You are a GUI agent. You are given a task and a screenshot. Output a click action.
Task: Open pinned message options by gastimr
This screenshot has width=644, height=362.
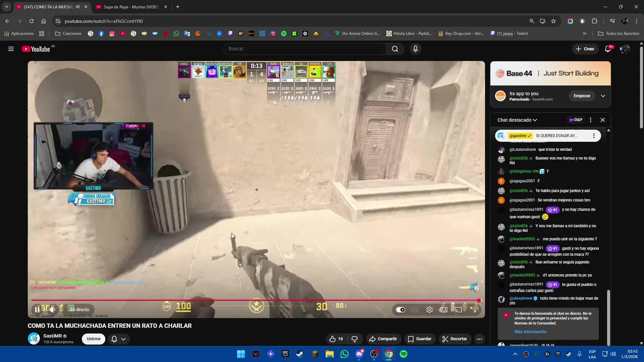(594, 136)
